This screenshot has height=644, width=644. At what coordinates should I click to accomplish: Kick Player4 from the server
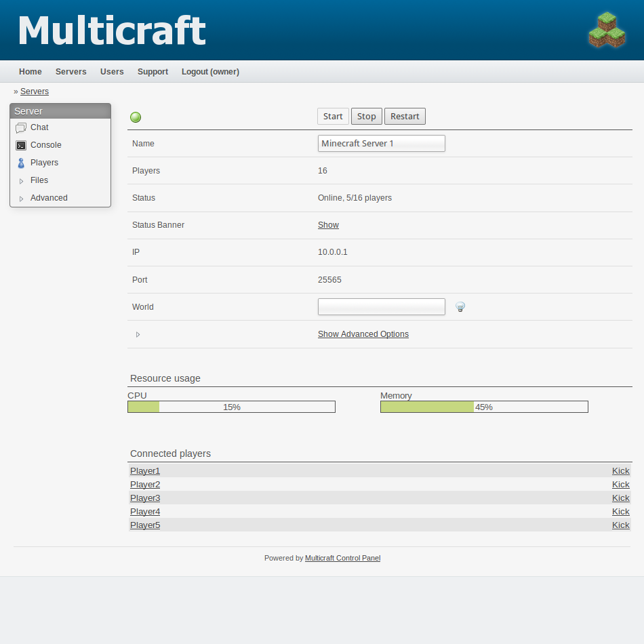[620, 511]
